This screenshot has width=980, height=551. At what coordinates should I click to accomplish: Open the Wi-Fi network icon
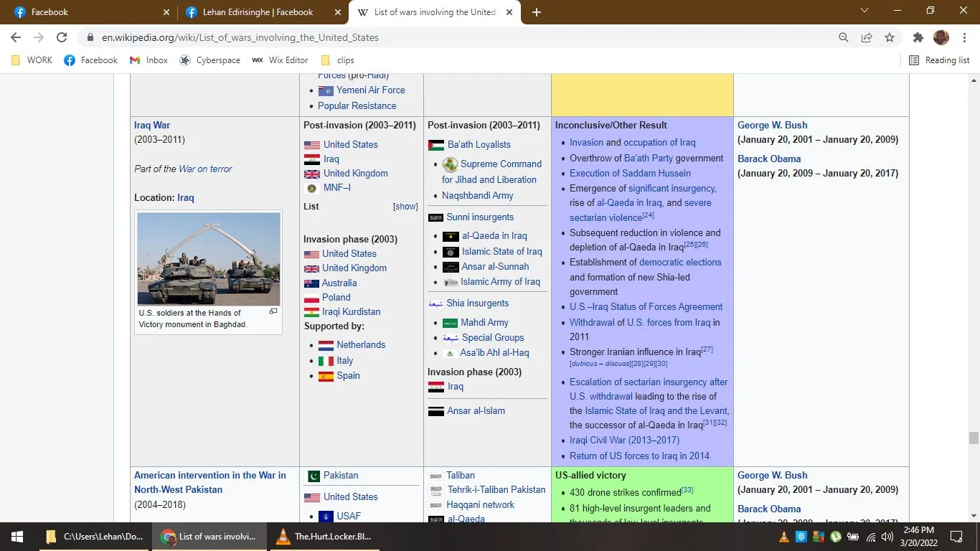[x=871, y=537]
